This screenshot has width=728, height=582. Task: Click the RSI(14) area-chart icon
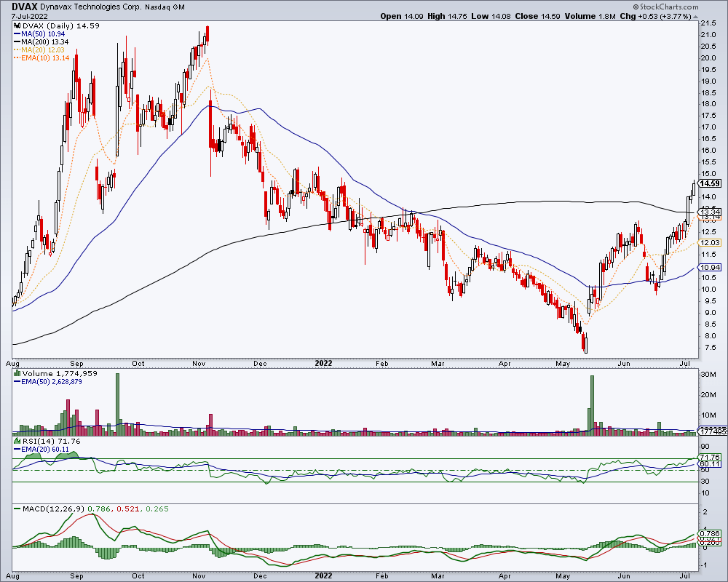[x=17, y=441]
